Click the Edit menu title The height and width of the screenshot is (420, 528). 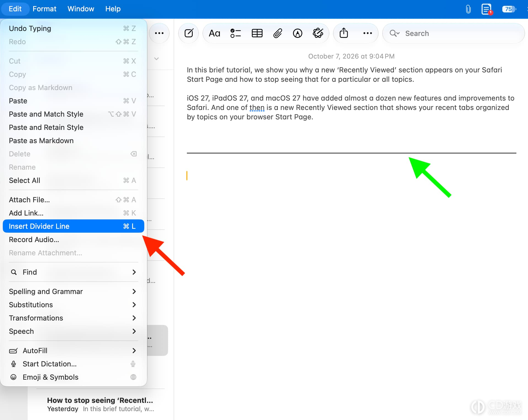(15, 9)
